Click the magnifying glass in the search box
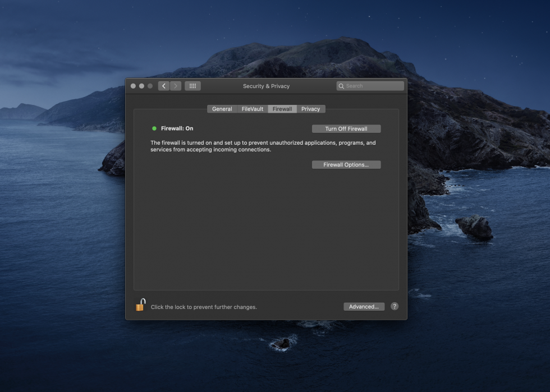 tap(341, 86)
